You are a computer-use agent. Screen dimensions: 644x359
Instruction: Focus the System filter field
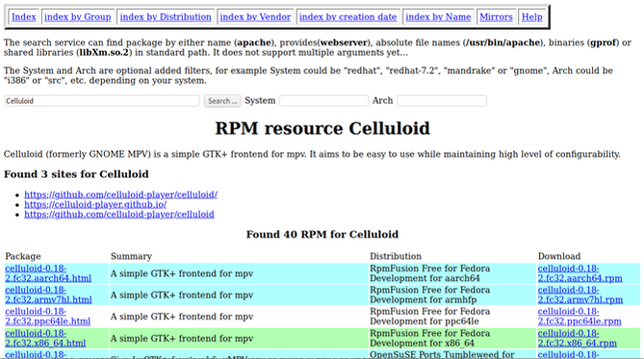coord(323,101)
